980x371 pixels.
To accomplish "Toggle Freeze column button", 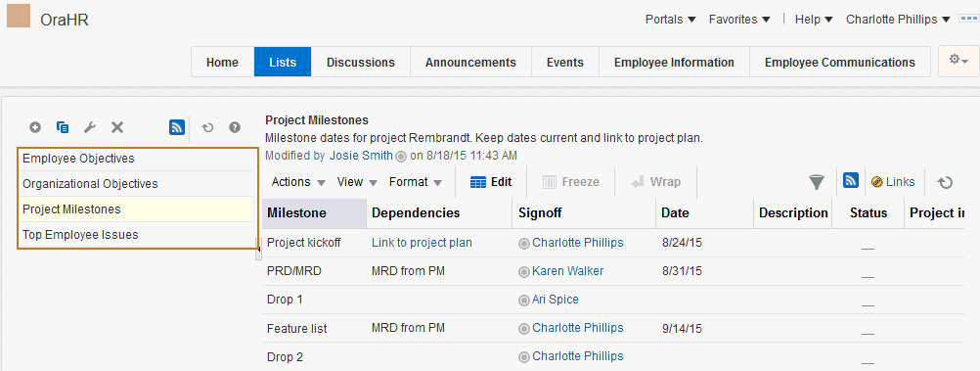I will pos(571,182).
